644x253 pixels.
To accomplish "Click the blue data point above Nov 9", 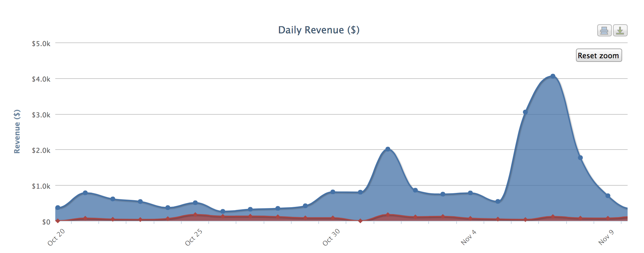I will pos(608,196).
